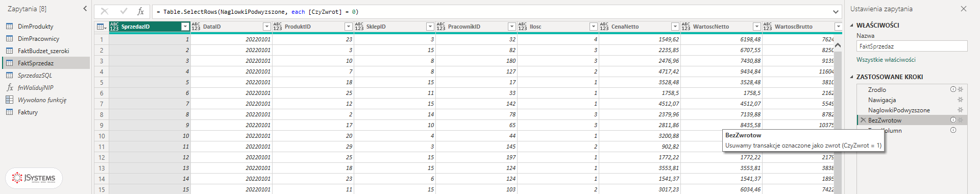Select the cell with value 6707,55
This screenshot has width=980, height=194.
click(721, 50)
